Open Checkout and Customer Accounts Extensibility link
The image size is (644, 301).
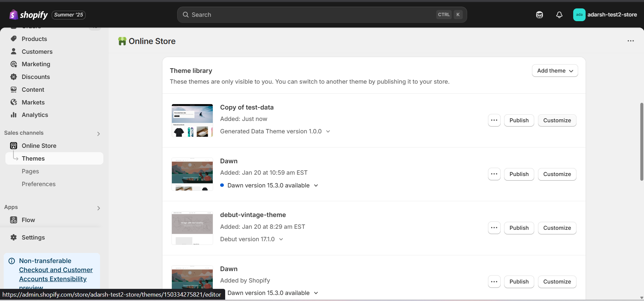click(x=56, y=274)
